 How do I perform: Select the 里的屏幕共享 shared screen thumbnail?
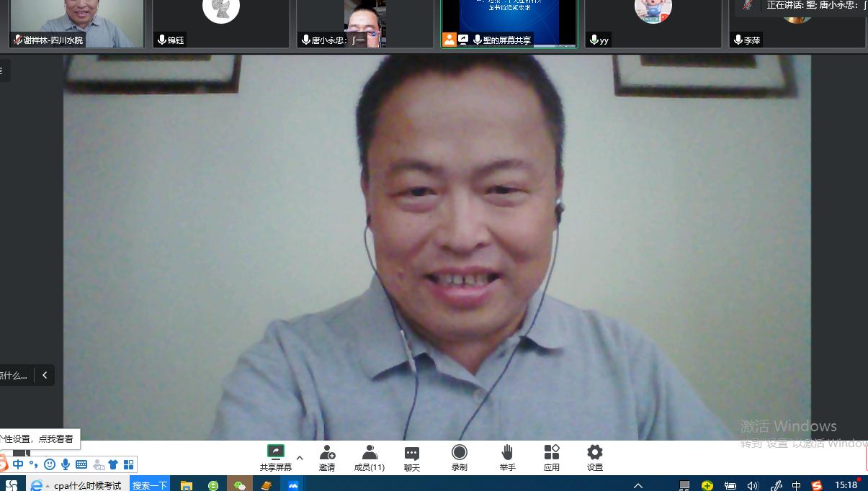(x=509, y=24)
